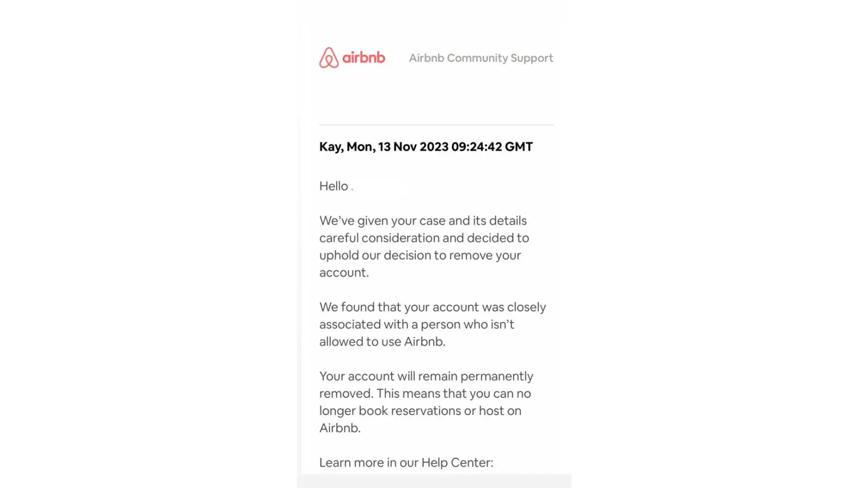Open the Airbnb Community Support header text
This screenshot has width=868, height=488.
[x=481, y=58]
